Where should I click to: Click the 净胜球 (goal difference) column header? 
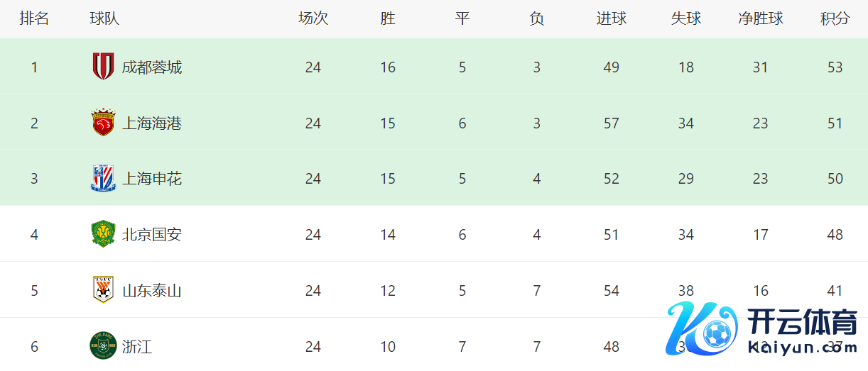pos(761,18)
